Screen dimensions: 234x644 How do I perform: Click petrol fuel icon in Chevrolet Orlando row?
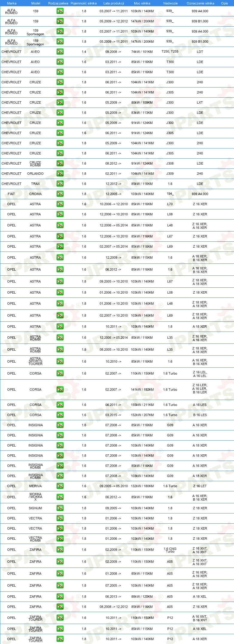tap(60, 174)
